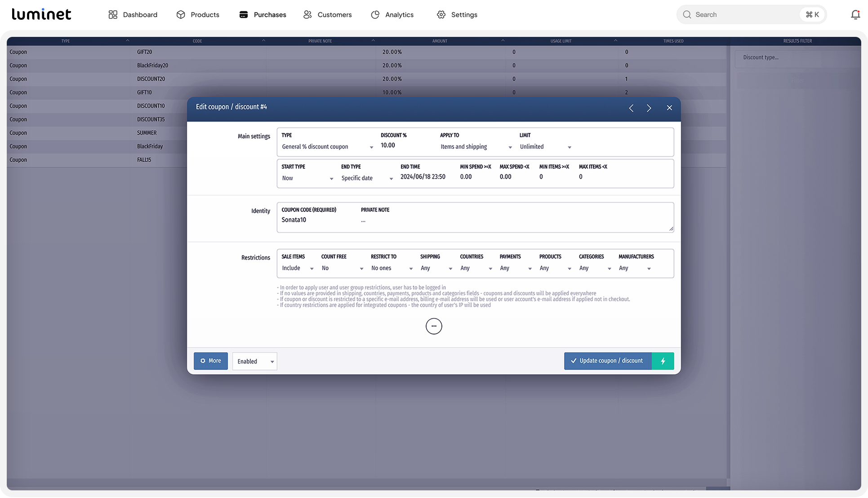Expand the Apply To dropdown
The width and height of the screenshot is (868, 498).
tap(476, 147)
